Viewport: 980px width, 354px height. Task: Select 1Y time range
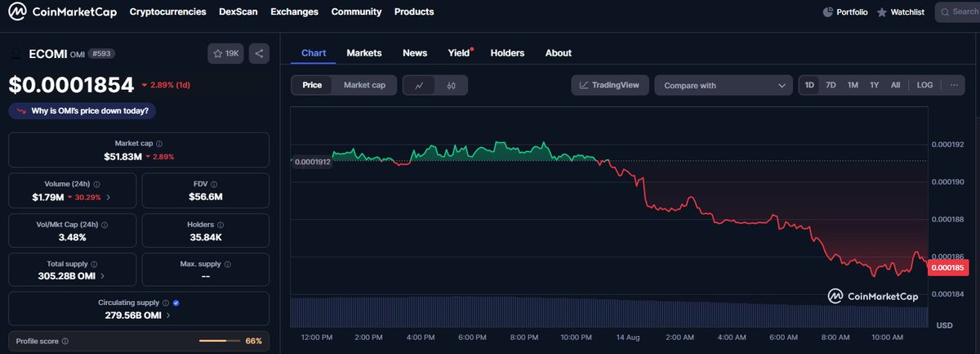[875, 85]
